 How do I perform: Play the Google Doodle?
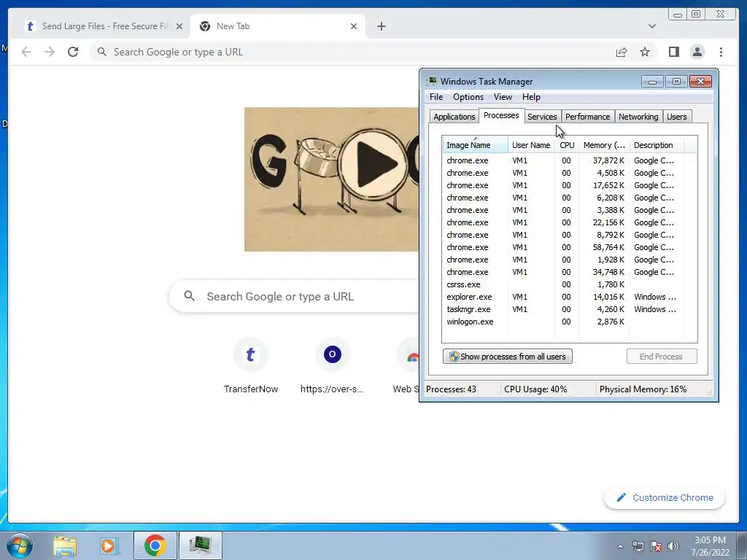coord(374,164)
